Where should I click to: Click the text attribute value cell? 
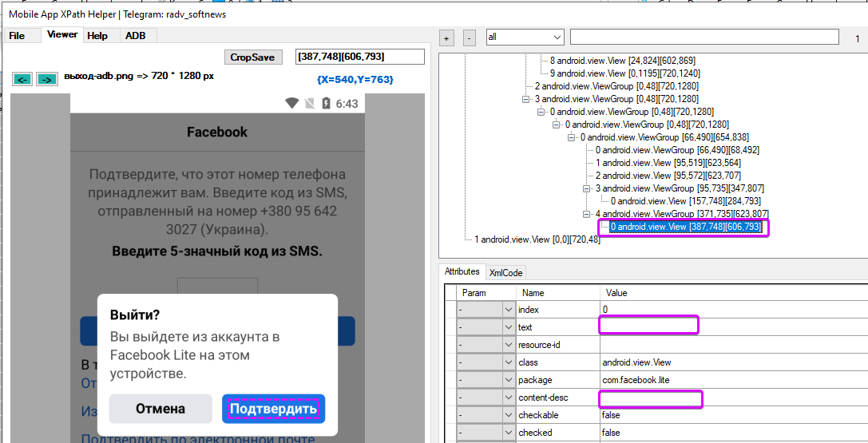734,326
